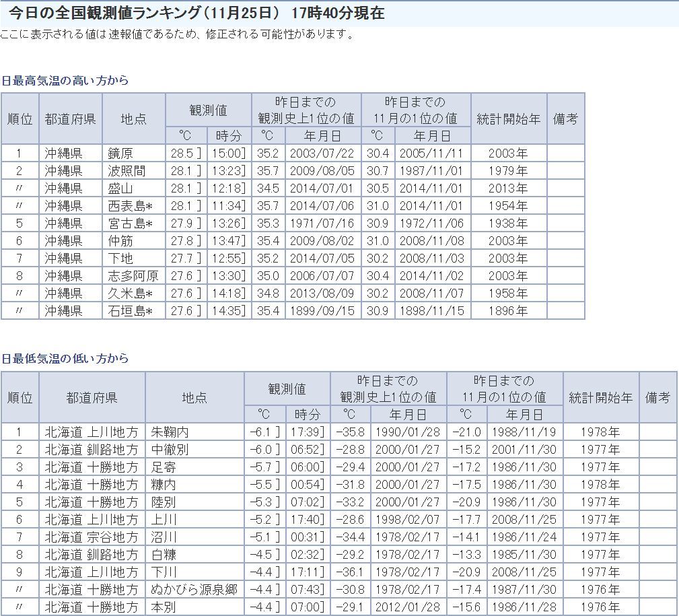The image size is (679, 616).
Task: Click start year 1896年
Action: pos(508,311)
